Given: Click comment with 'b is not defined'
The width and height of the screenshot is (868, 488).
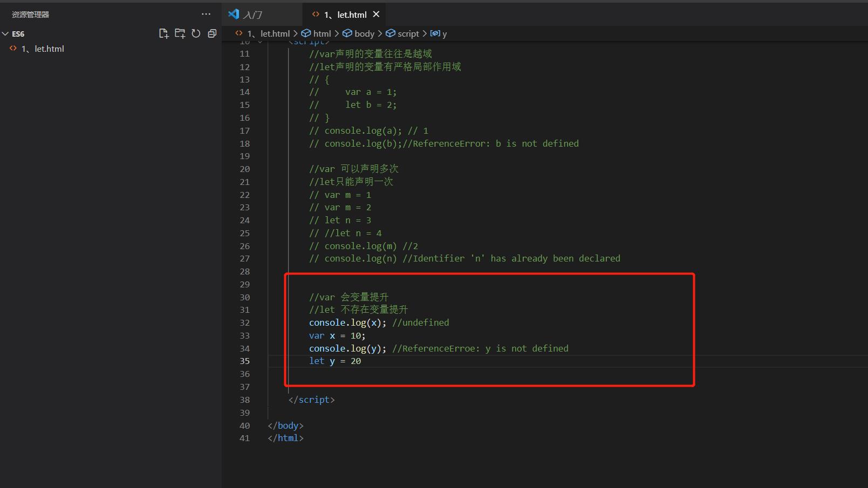Looking at the screenshot, I should (444, 143).
